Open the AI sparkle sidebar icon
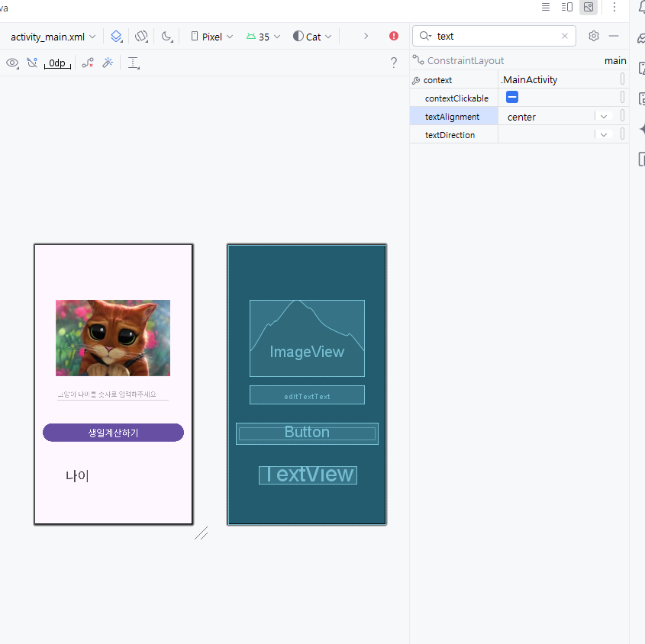The width and height of the screenshot is (645, 644). click(x=642, y=129)
